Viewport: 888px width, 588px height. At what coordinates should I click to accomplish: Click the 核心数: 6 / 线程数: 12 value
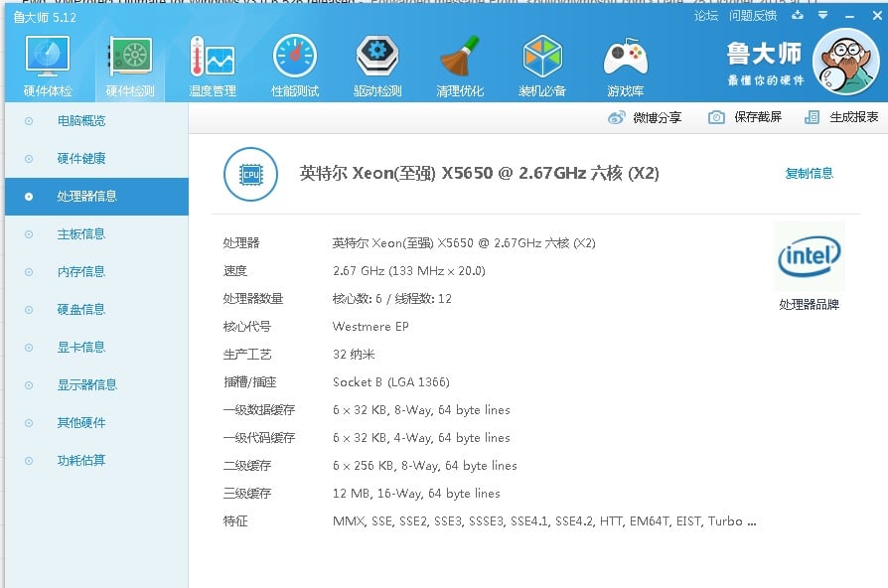coord(392,299)
